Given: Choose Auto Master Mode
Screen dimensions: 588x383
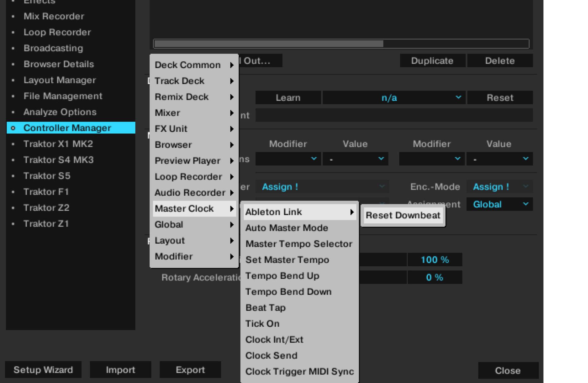Looking at the screenshot, I should [x=300, y=228].
